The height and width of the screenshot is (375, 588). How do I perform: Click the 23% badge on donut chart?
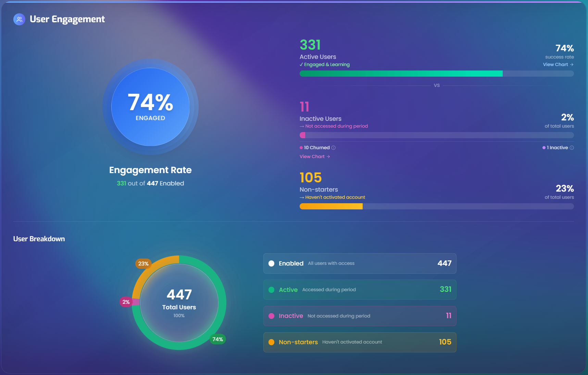pos(143,263)
